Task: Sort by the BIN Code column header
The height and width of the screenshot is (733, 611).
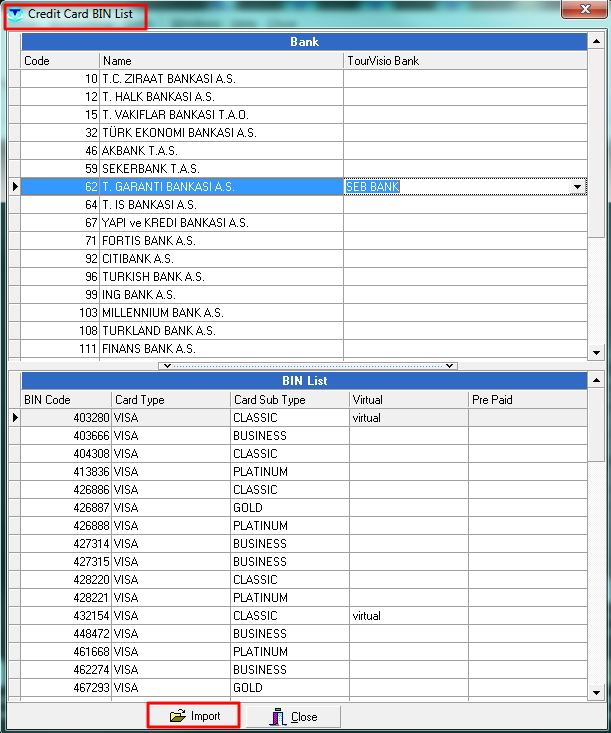Action: point(65,399)
